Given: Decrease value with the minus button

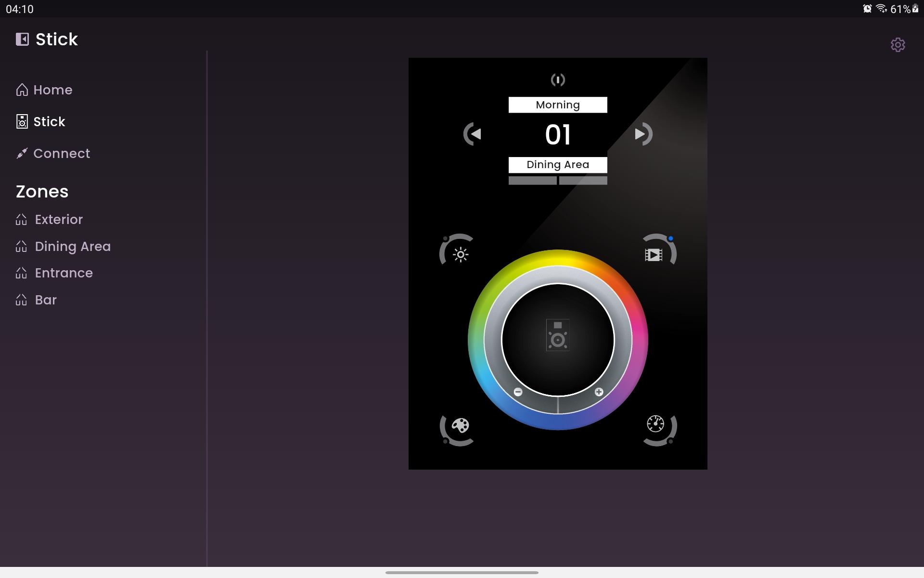Looking at the screenshot, I should [x=518, y=392].
